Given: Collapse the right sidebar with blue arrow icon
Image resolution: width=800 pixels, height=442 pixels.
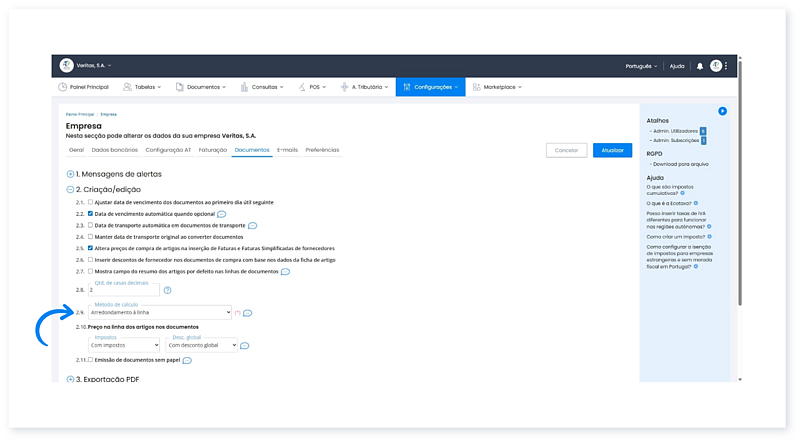Looking at the screenshot, I should click(722, 111).
